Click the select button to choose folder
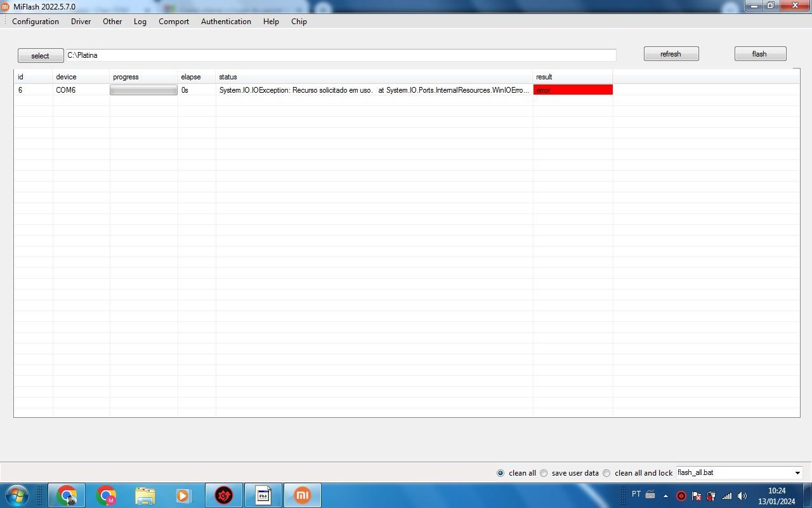 [x=41, y=56]
